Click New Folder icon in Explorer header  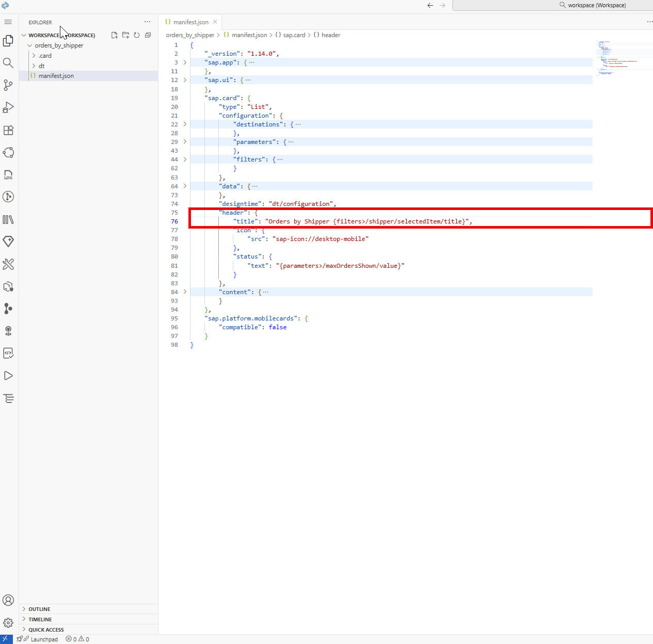pos(125,35)
